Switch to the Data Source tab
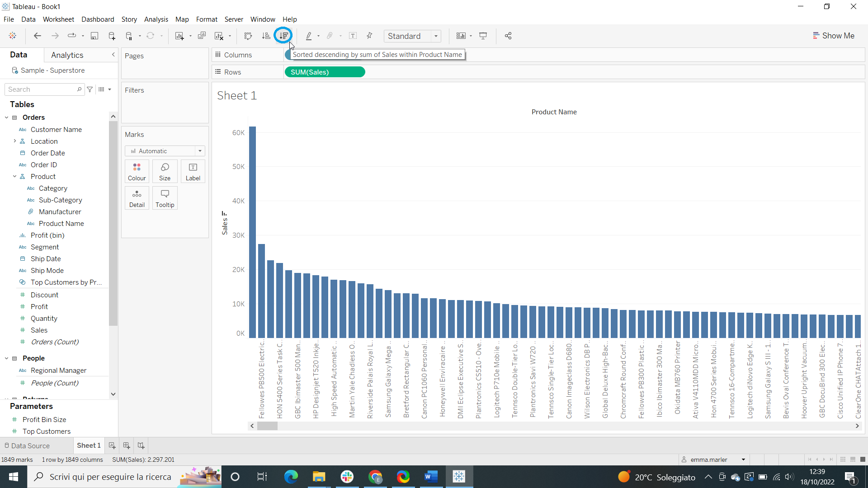The image size is (868, 488). tap(27, 446)
